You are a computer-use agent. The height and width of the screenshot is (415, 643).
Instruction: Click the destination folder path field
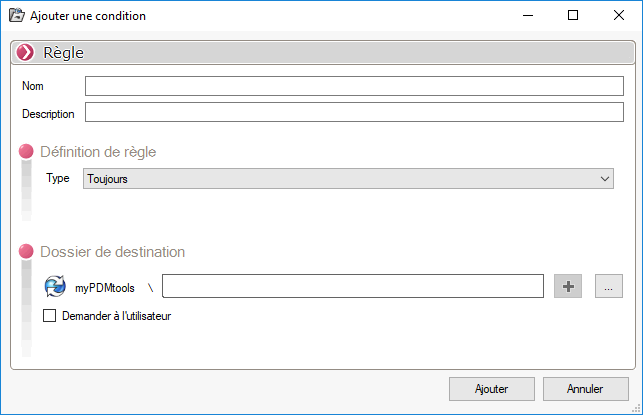[x=352, y=287]
